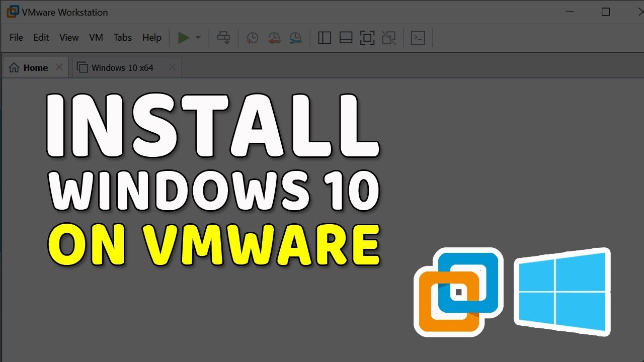Image resolution: width=644 pixels, height=362 pixels.
Task: Toggle the library sidebar view icon
Action: tap(325, 38)
